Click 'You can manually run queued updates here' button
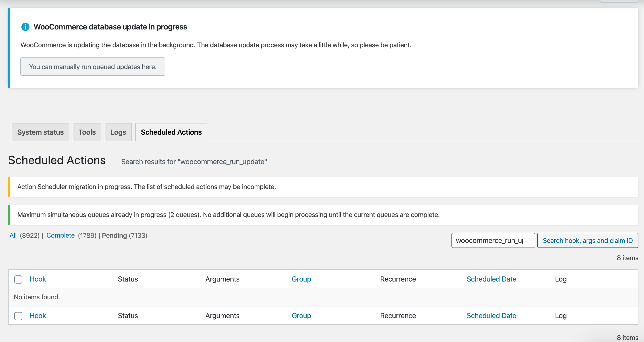This screenshot has height=342, width=644. click(x=93, y=67)
